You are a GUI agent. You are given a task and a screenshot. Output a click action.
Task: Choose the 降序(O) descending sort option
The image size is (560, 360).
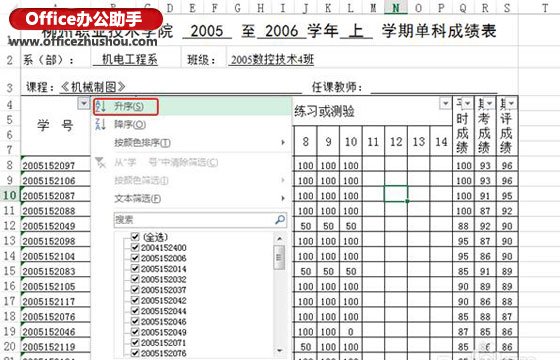pos(192,124)
